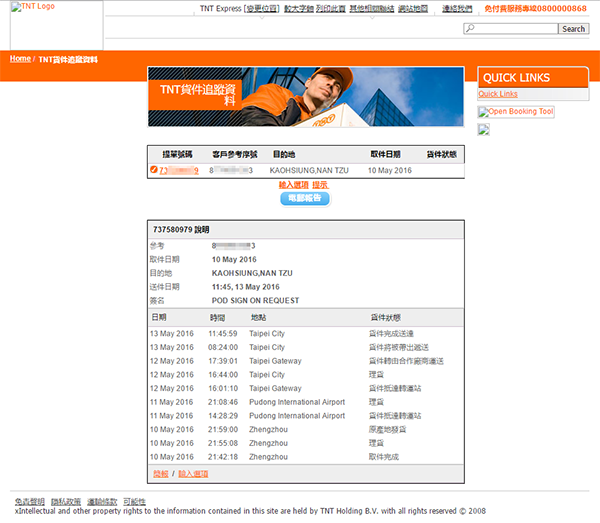Click the 取件日期 column header in the summary table
Image resolution: width=600 pixels, height=523 pixels.
385,154
